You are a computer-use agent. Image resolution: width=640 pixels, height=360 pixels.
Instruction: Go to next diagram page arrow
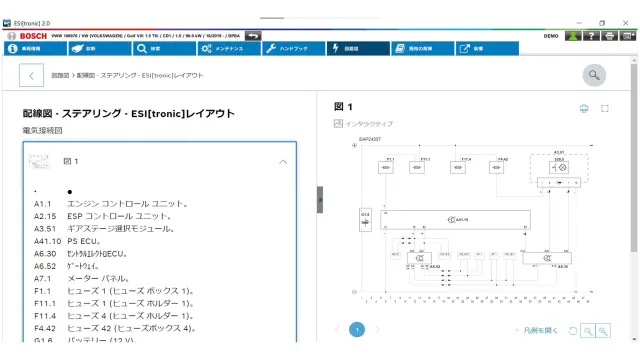377,330
